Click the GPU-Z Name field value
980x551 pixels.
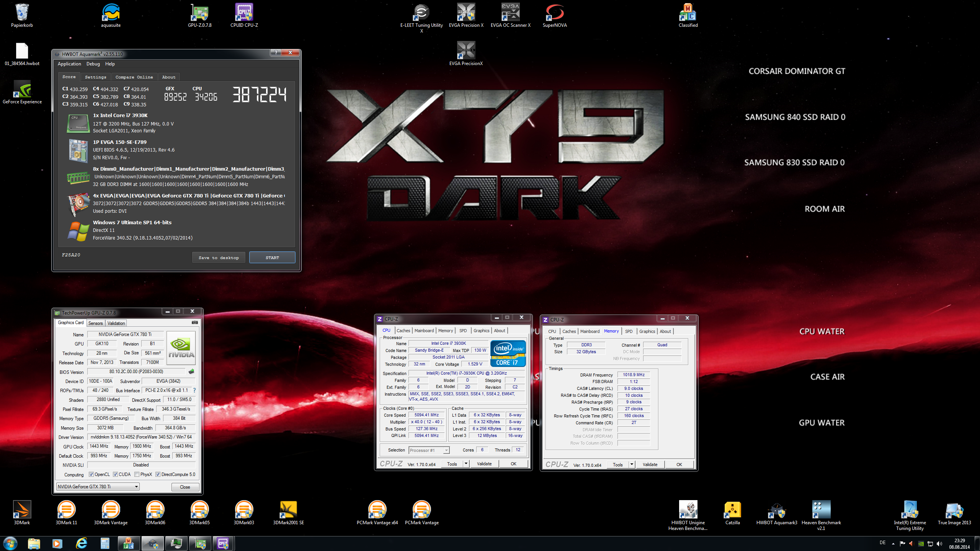pos(125,334)
